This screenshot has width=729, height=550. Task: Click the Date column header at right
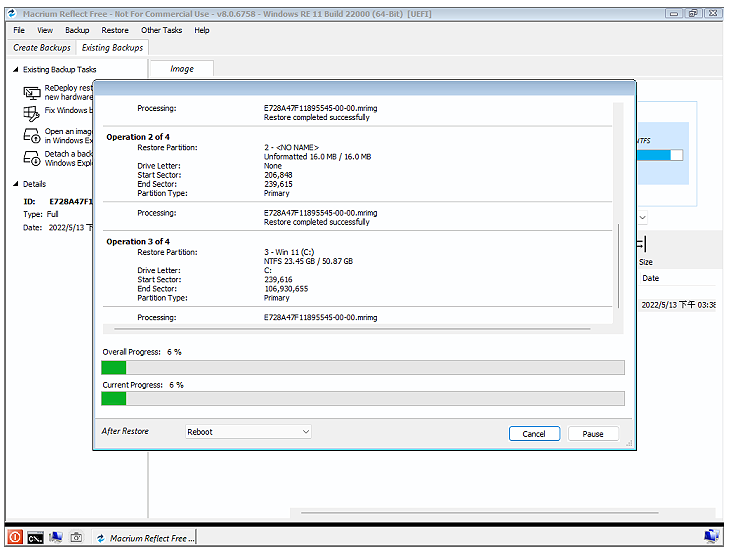(650, 278)
